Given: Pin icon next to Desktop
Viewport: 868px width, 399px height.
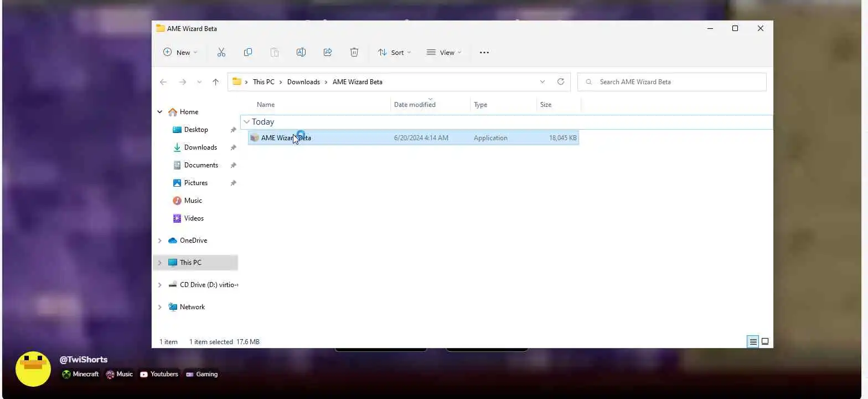Looking at the screenshot, I should [233, 130].
